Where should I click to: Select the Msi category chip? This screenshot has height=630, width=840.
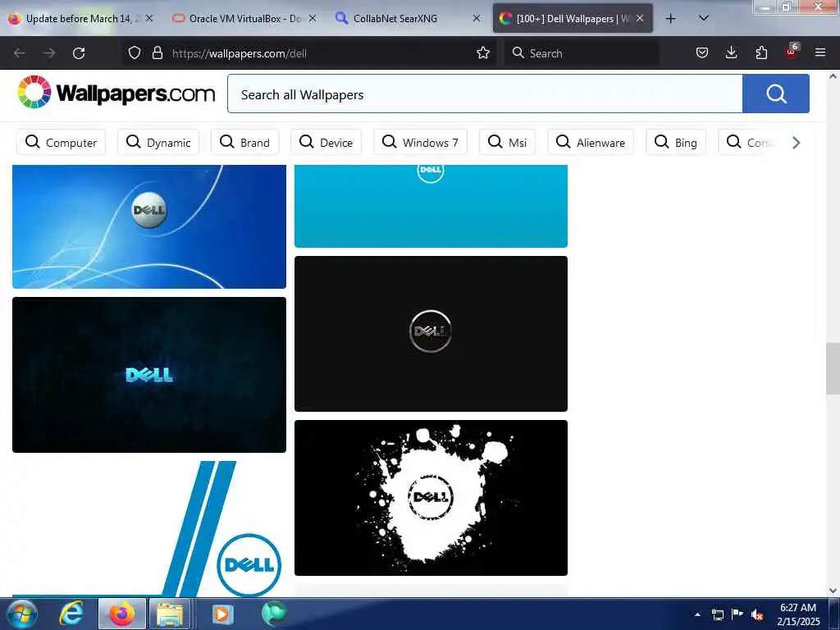point(507,142)
